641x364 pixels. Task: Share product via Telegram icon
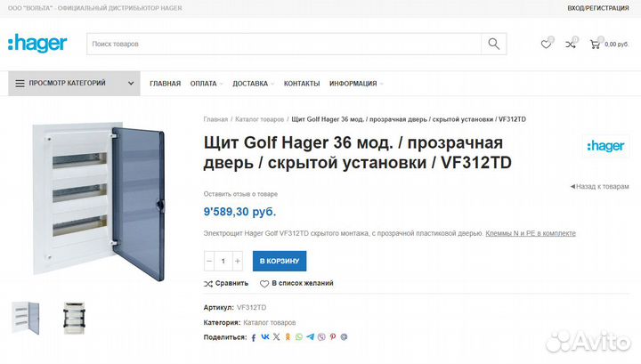(311, 337)
